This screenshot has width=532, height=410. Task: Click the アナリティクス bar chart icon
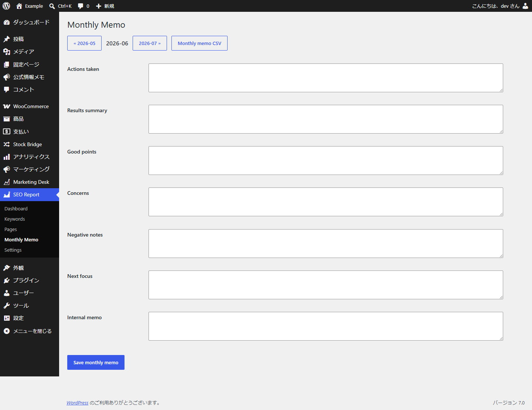7,157
